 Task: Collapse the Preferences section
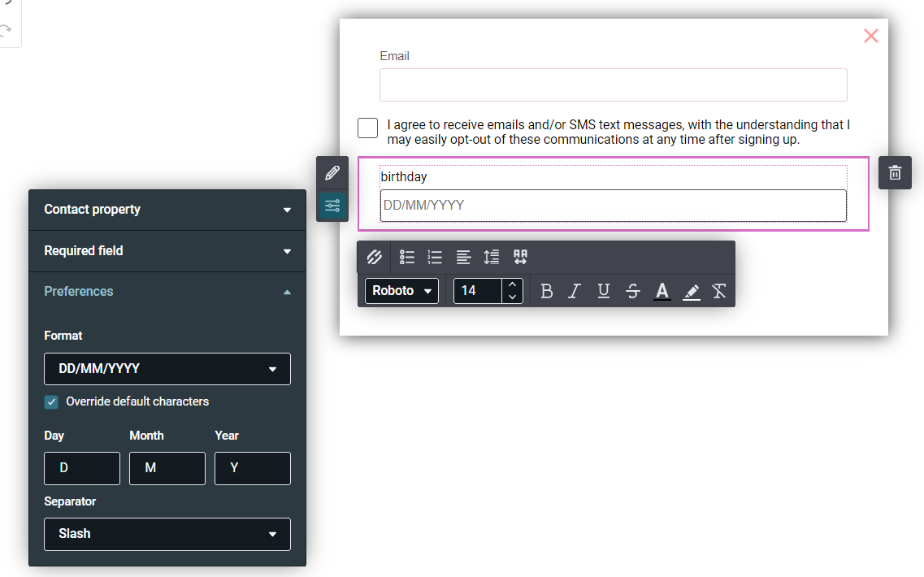(x=167, y=292)
